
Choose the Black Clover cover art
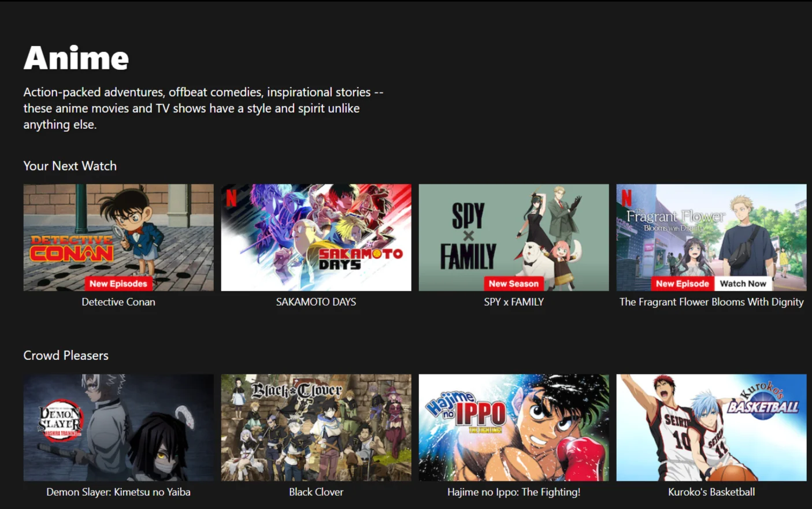coord(316,427)
